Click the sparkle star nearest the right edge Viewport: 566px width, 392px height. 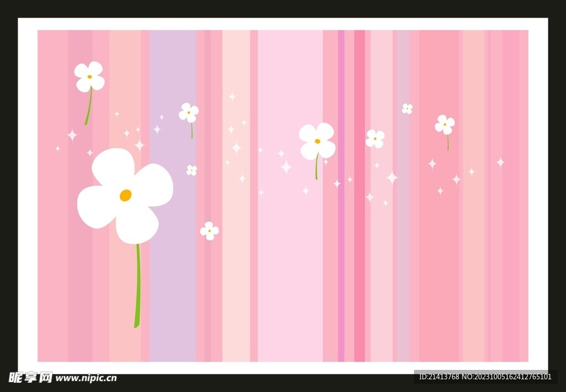pos(500,162)
